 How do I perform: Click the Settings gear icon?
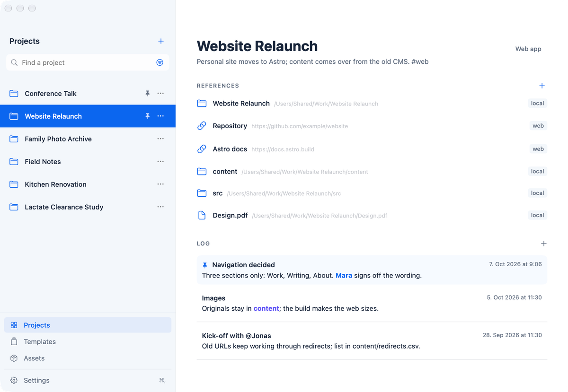pos(14,380)
